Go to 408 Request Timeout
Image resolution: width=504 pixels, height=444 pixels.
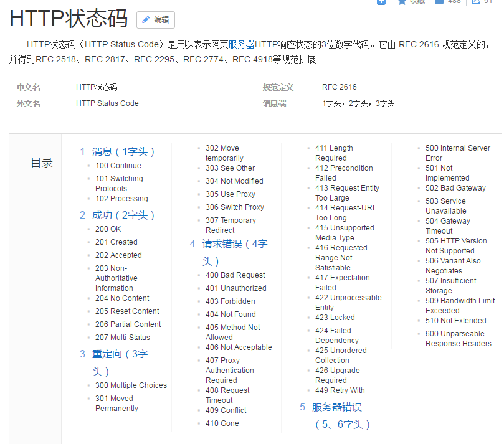coord(227,395)
